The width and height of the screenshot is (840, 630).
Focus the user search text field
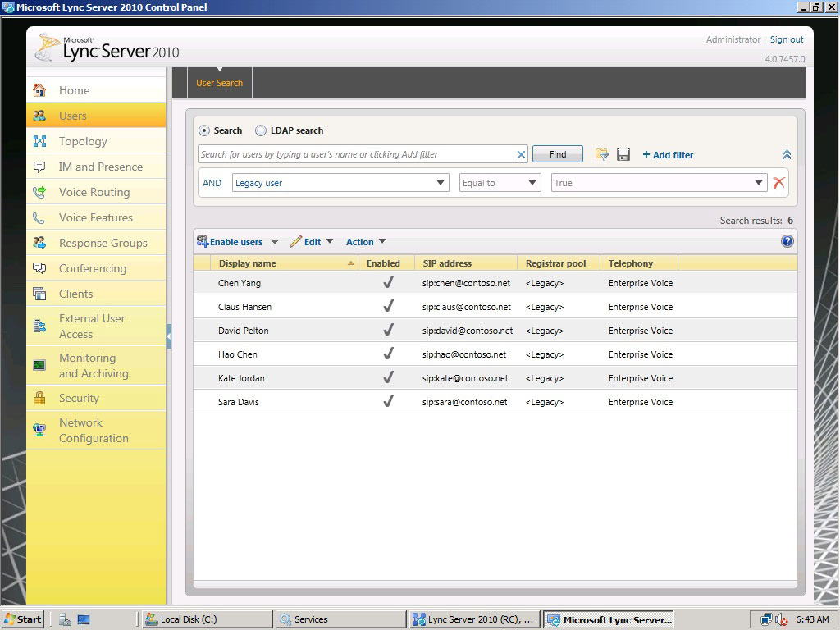click(357, 154)
